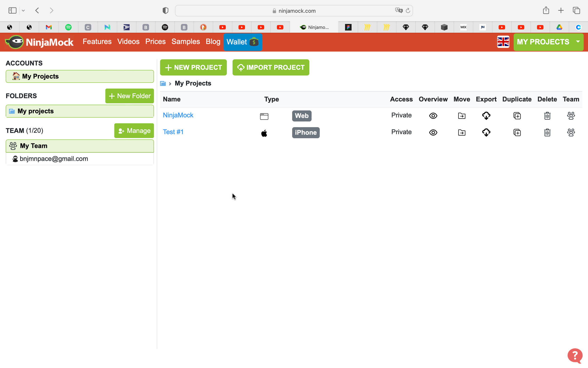
Task: Delete the NinjaMock project
Action: click(x=547, y=116)
